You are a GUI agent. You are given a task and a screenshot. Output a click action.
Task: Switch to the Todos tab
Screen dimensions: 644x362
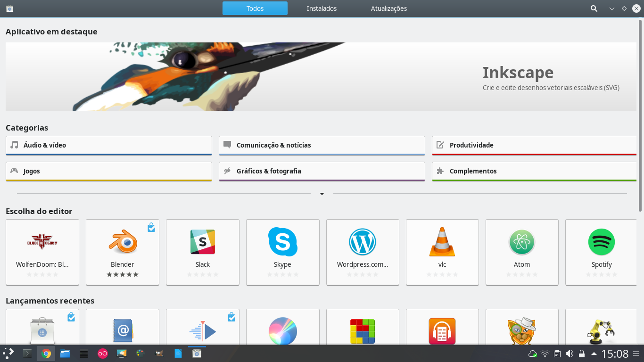point(255,8)
